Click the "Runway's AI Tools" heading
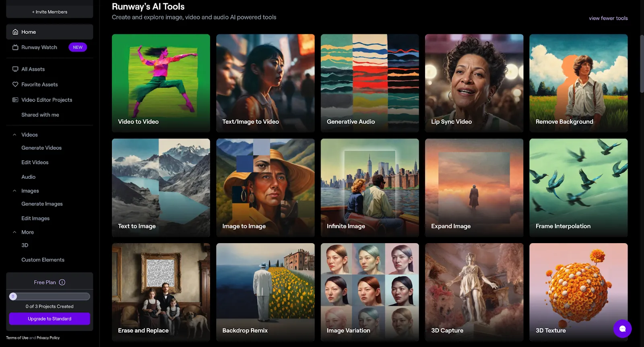This screenshot has height=347, width=644. pos(148,6)
